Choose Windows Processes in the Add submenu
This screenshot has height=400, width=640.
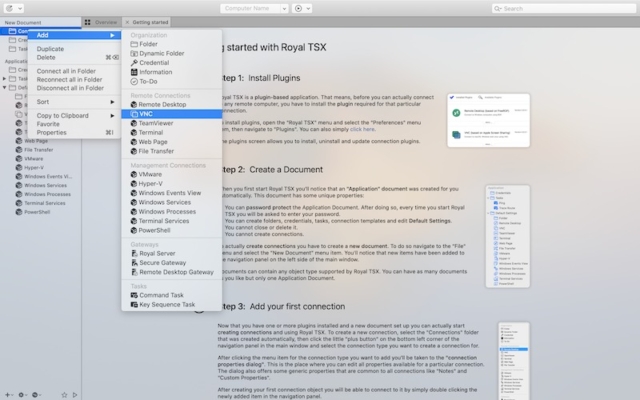[171, 212]
